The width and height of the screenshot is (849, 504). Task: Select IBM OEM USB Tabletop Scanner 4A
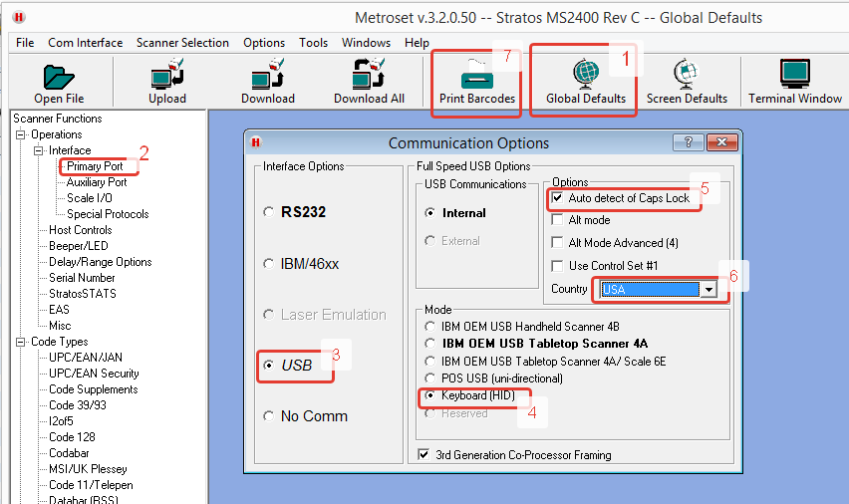click(x=429, y=344)
